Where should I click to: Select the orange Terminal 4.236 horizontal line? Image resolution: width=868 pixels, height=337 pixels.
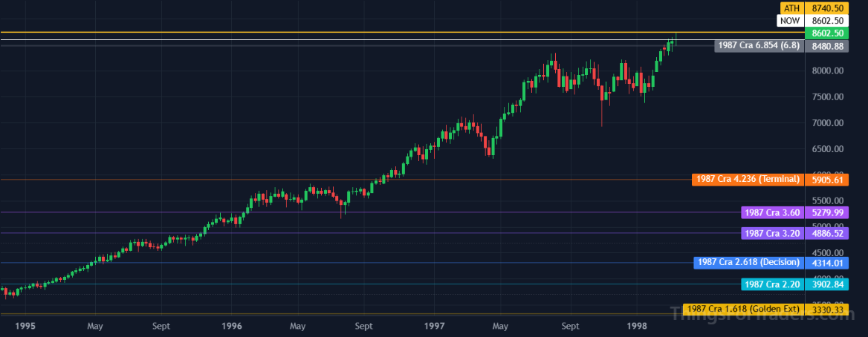point(346,180)
